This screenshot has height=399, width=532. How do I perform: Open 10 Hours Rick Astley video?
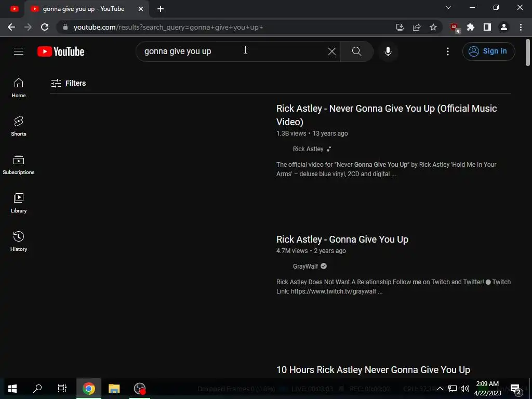click(373, 370)
